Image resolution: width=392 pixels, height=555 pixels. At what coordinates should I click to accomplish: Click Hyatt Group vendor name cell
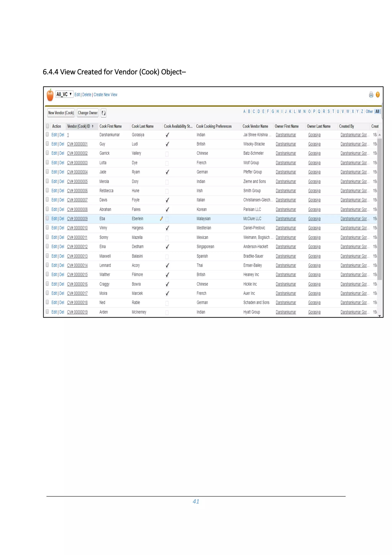252,312
